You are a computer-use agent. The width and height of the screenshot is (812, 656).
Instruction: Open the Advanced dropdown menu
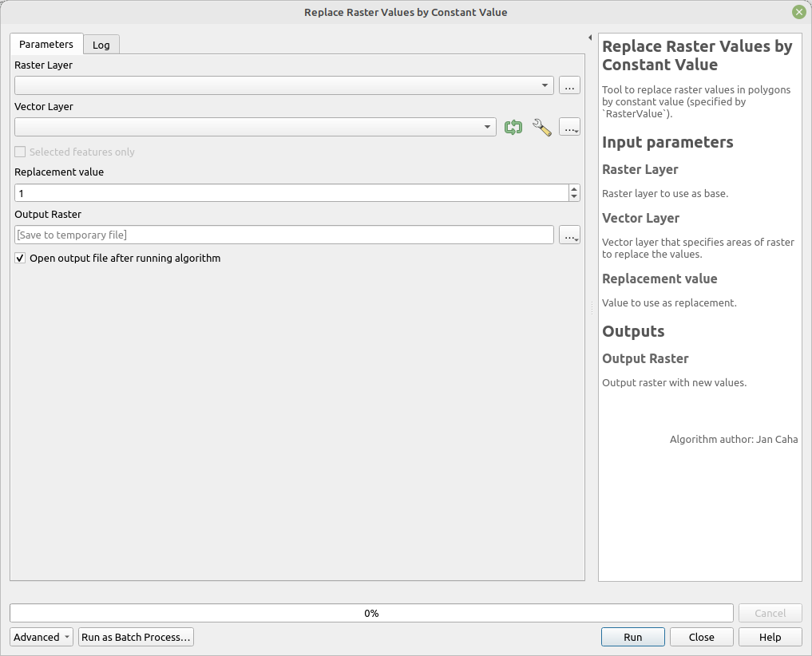41,637
